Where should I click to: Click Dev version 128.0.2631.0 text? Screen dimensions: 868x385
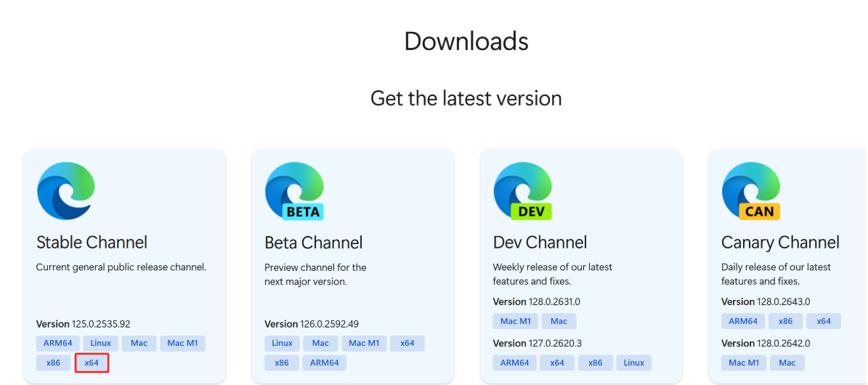coord(536,302)
